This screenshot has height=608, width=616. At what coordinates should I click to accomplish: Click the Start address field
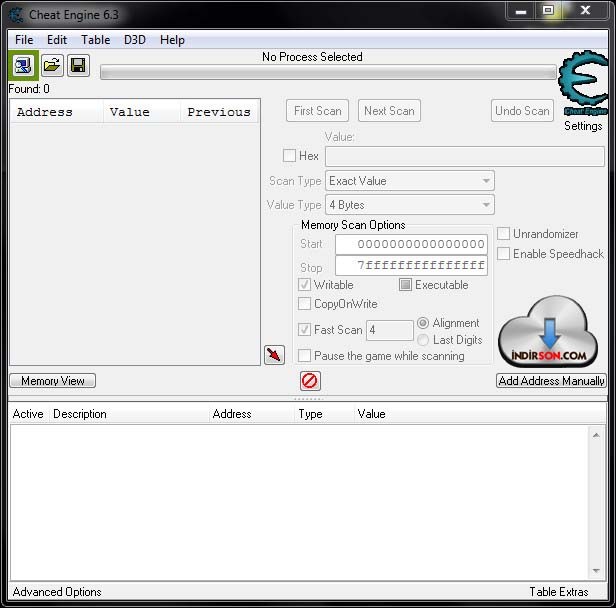411,244
